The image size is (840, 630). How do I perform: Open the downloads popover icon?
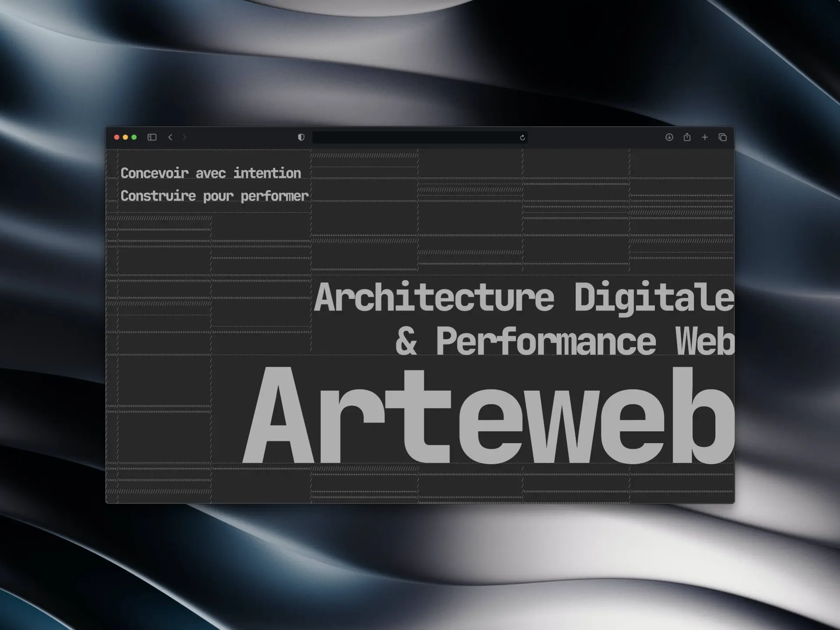tap(669, 137)
